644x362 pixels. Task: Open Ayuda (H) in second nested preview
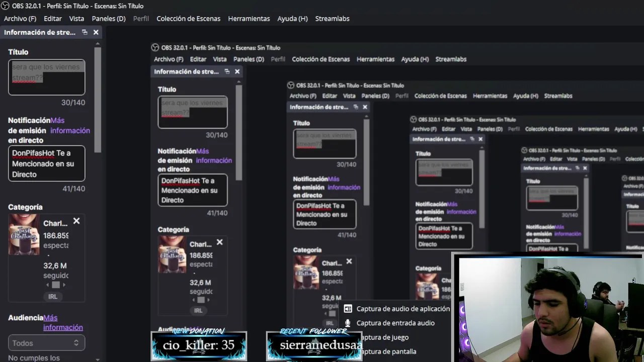(526, 96)
